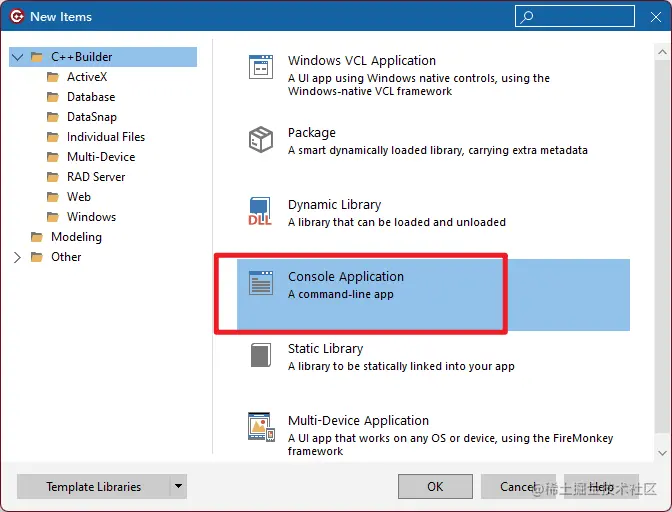This screenshot has width=672, height=512.
Task: Click the Modeling folder icon
Action: click(37, 237)
